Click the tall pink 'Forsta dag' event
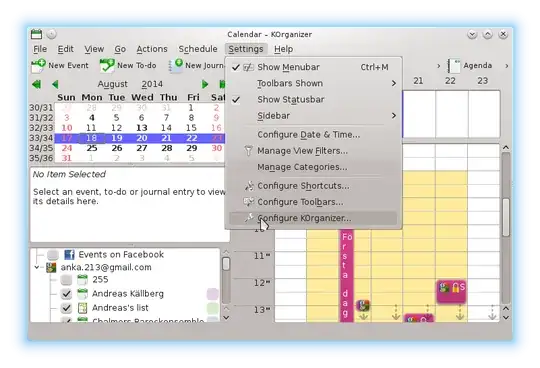This screenshot has width=540, height=368. [347, 275]
